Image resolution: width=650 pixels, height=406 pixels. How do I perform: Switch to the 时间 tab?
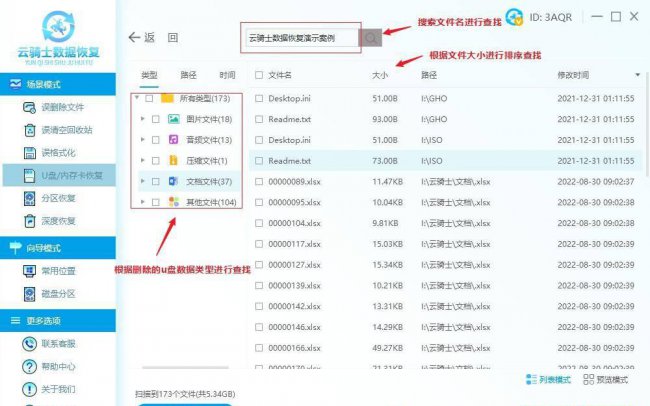pyautogui.click(x=227, y=75)
